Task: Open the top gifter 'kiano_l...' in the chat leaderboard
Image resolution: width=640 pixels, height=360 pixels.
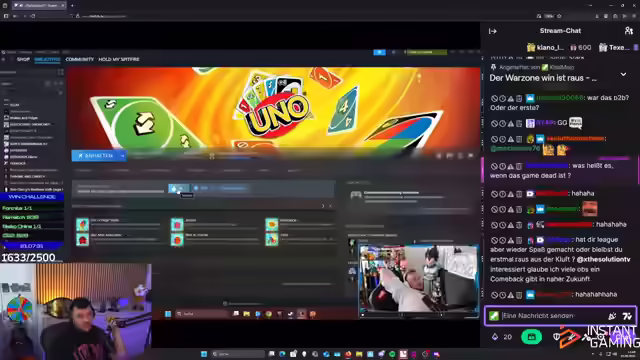Action: pyautogui.click(x=546, y=48)
